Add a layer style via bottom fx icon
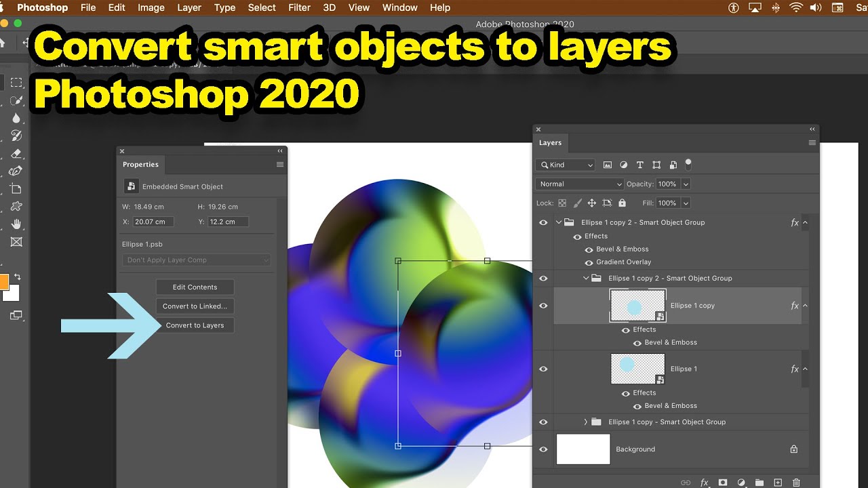Screen dimensions: 868x488 (705, 483)
